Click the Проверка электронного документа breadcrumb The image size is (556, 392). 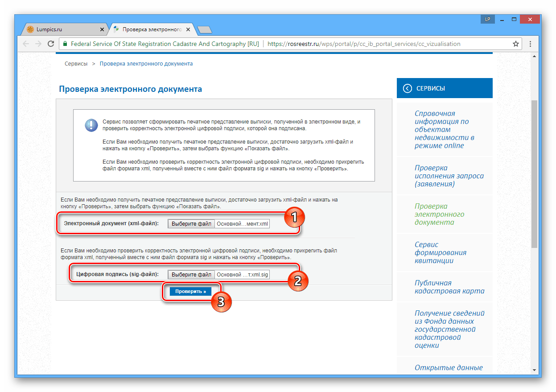(x=146, y=64)
